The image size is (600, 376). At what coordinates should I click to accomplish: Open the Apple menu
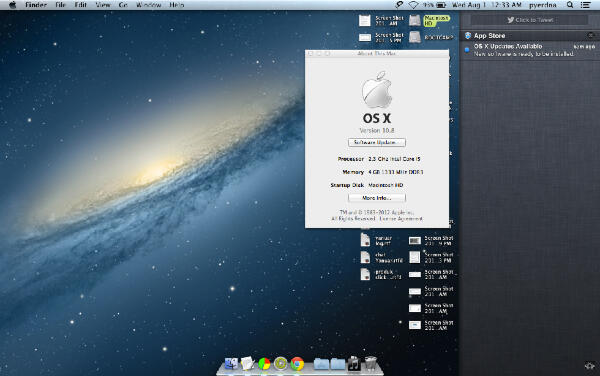pyautogui.click(x=12, y=5)
